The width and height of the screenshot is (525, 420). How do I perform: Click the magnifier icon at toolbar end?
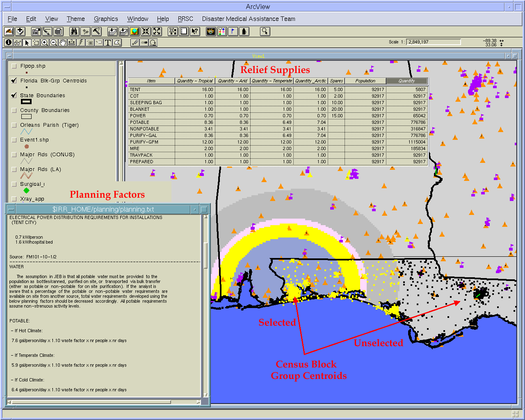pyautogui.click(x=265, y=32)
